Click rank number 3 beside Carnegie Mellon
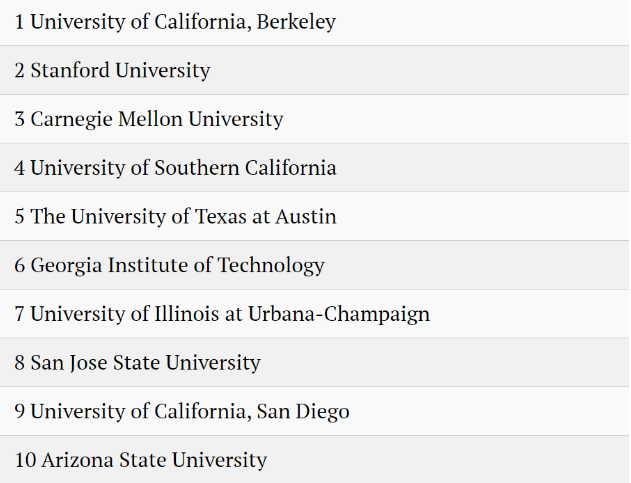Image resolution: width=631 pixels, height=483 pixels. [x=20, y=120]
